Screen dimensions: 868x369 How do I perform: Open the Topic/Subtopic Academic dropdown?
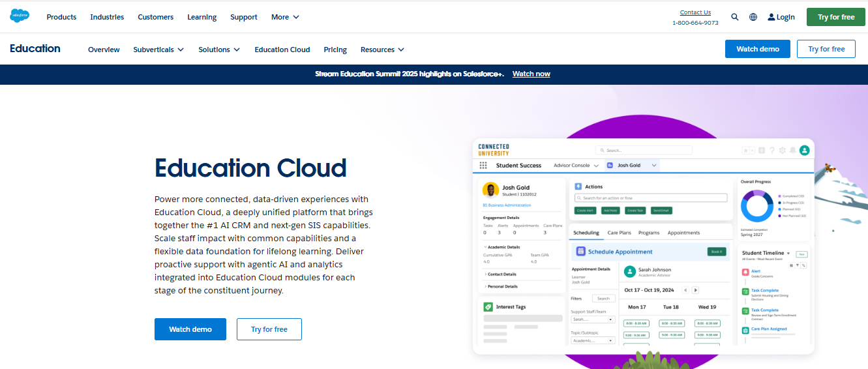click(x=593, y=340)
